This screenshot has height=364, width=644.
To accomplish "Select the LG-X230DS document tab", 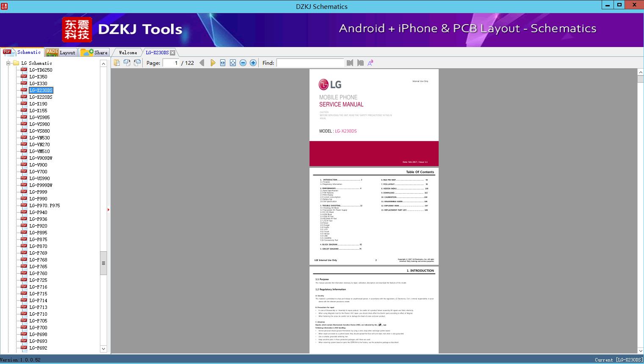I will (157, 53).
